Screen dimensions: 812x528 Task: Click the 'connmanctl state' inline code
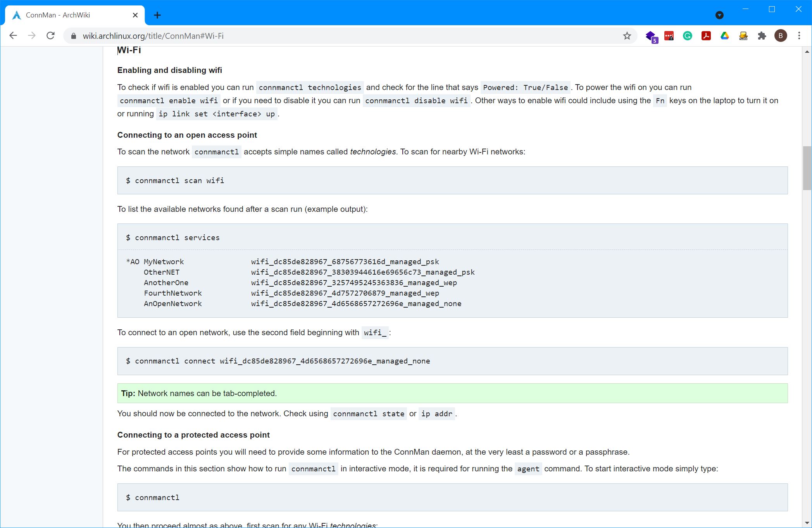click(368, 414)
